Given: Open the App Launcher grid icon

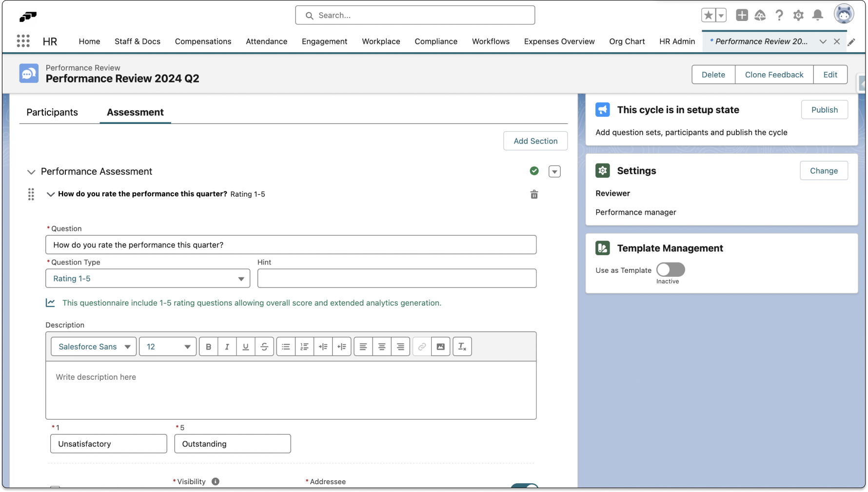Looking at the screenshot, I should tap(23, 41).
